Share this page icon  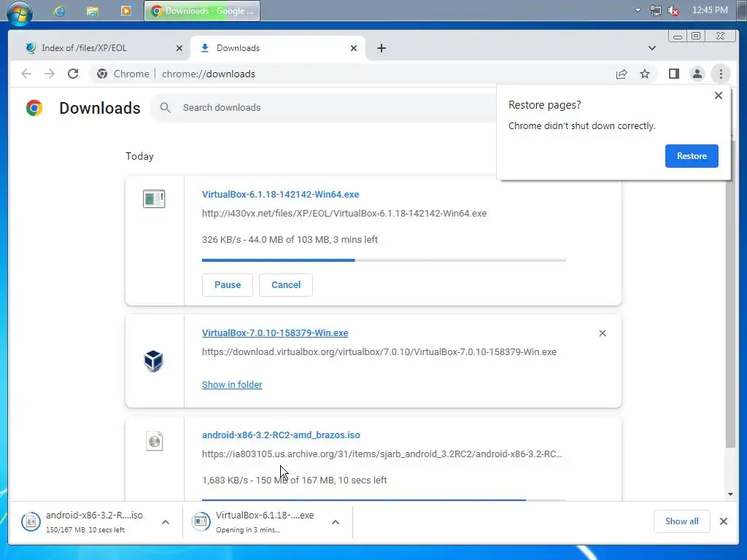coord(622,74)
